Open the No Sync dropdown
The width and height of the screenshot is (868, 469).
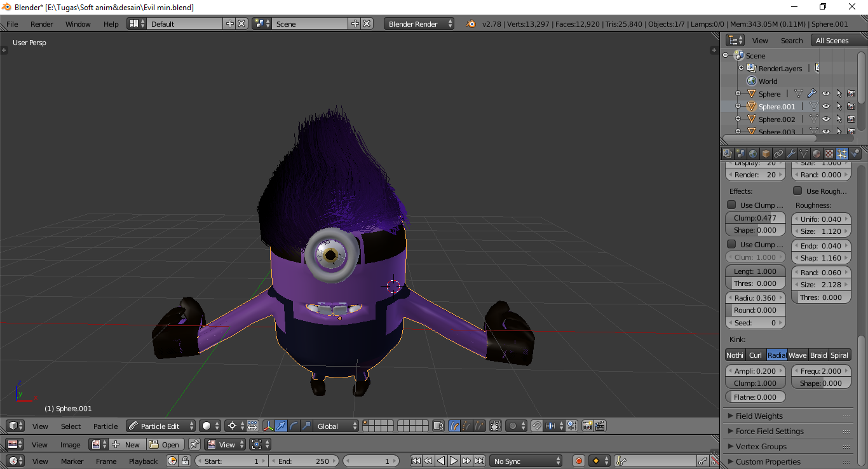526,461
